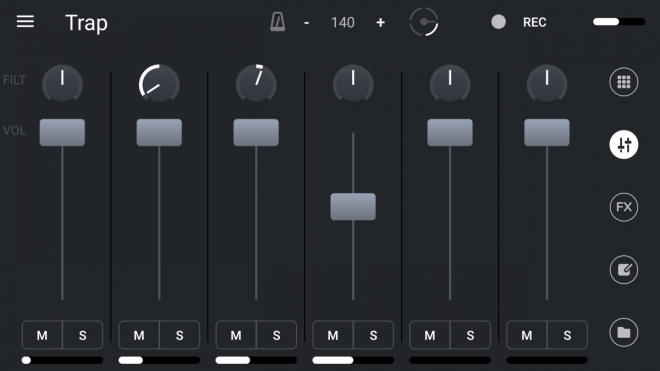The height and width of the screenshot is (371, 660).
Task: Click the VOL row label
Action: tap(14, 131)
